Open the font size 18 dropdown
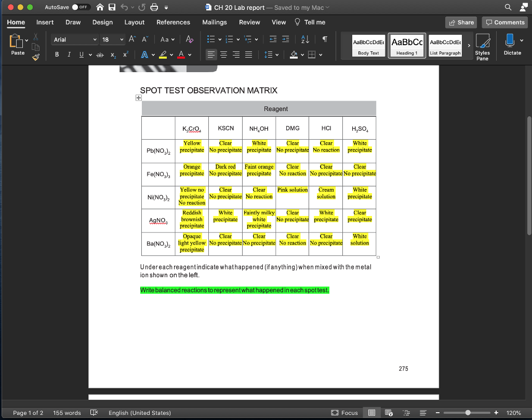 (122, 39)
